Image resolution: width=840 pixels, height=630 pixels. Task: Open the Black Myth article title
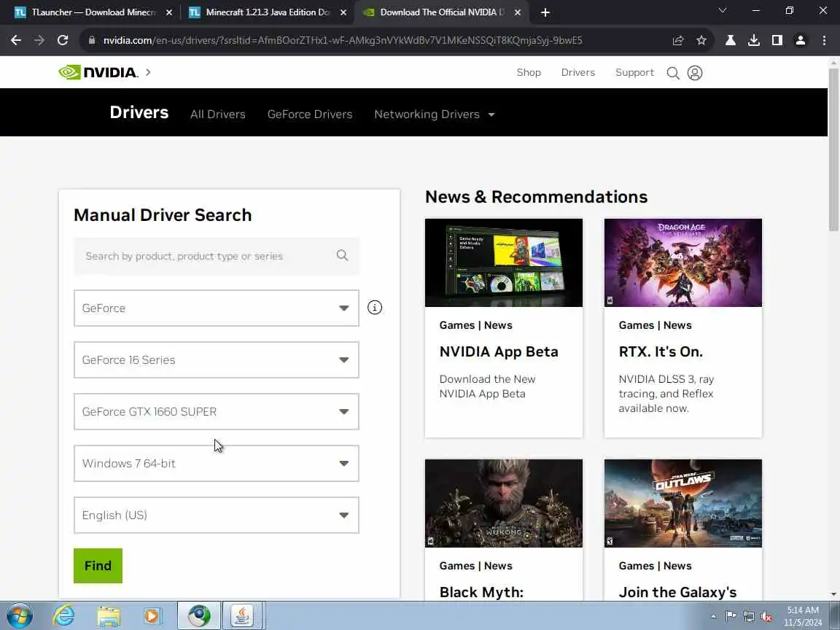point(481,592)
